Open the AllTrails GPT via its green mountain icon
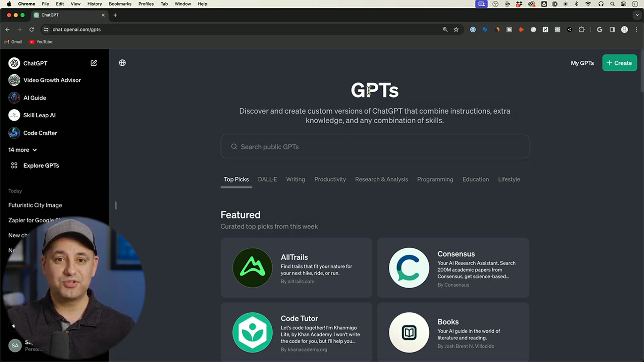 click(252, 267)
